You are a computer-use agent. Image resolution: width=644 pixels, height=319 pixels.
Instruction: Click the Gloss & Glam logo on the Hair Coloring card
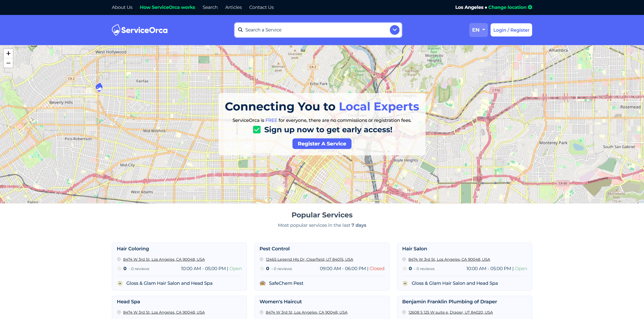coord(120,283)
